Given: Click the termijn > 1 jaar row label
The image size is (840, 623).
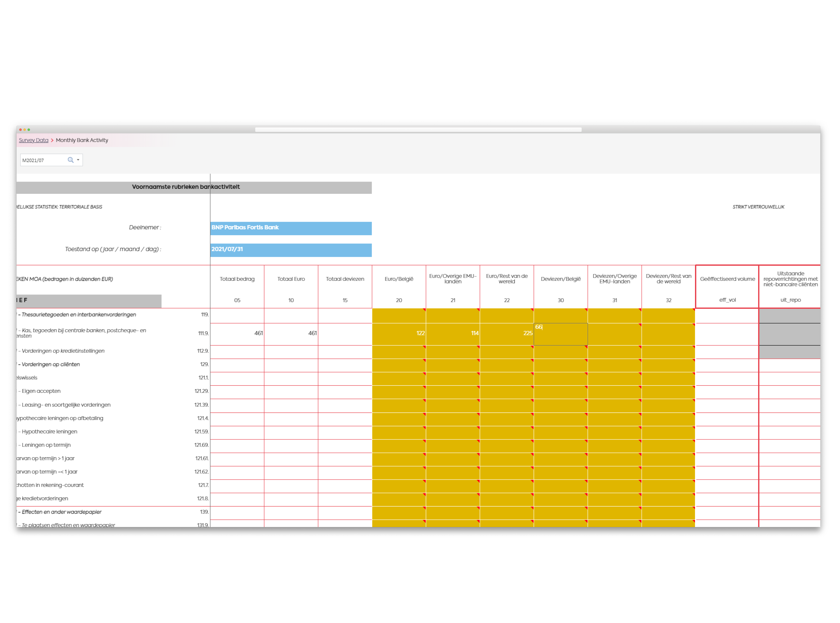Looking at the screenshot, I should pyautogui.click(x=46, y=458).
